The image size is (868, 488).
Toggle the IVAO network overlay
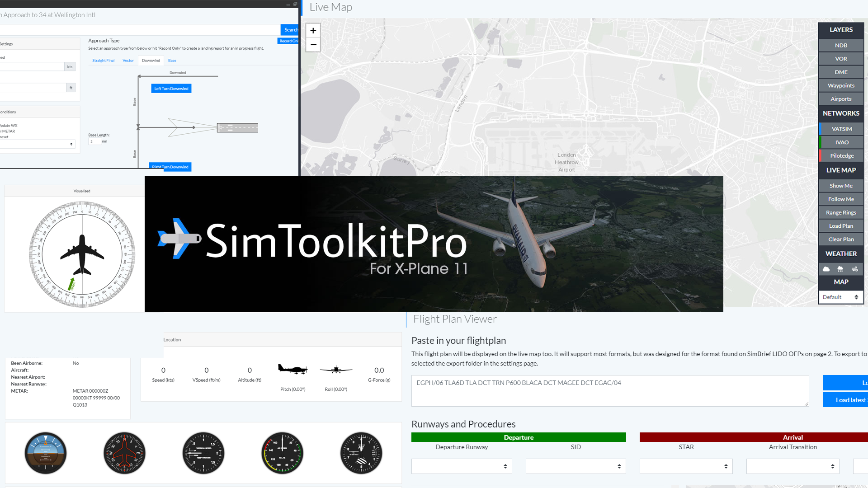coord(841,142)
